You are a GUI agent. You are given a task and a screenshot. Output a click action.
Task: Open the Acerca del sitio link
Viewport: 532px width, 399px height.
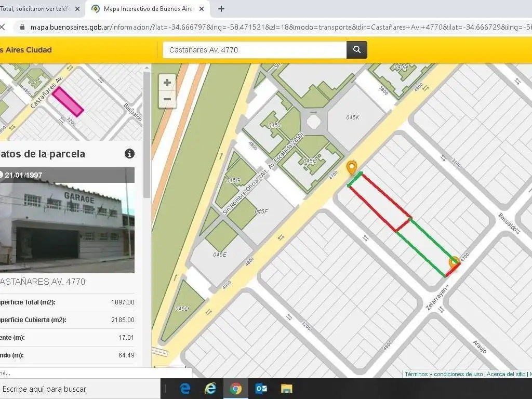point(506,374)
